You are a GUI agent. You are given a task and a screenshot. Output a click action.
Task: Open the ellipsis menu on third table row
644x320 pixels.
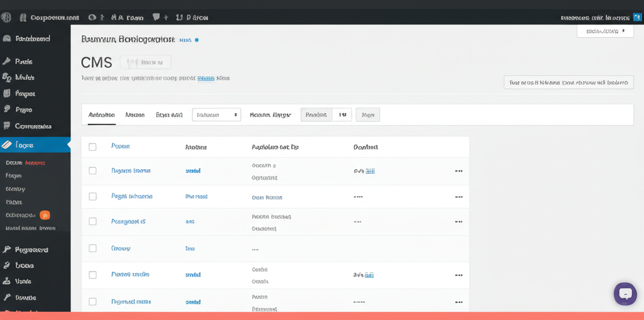[458, 222]
